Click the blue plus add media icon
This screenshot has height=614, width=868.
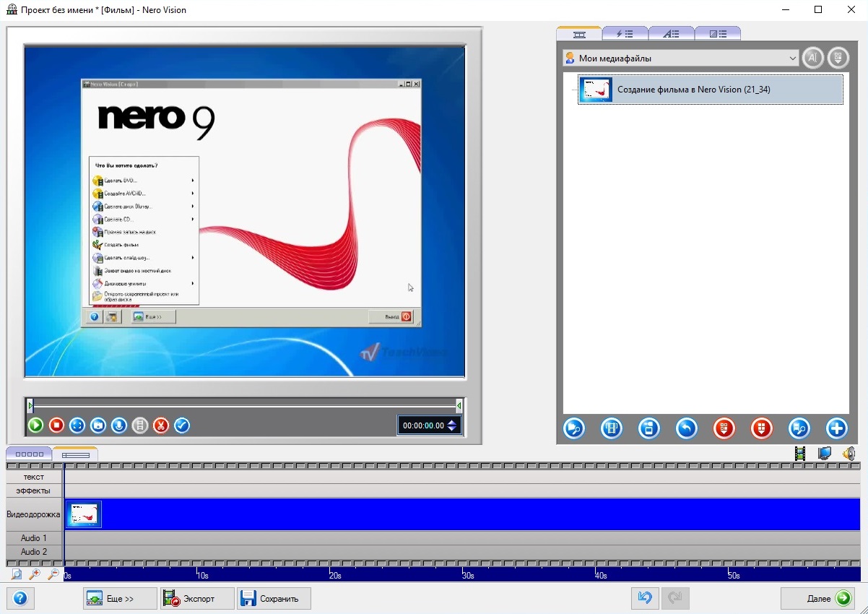pos(836,428)
